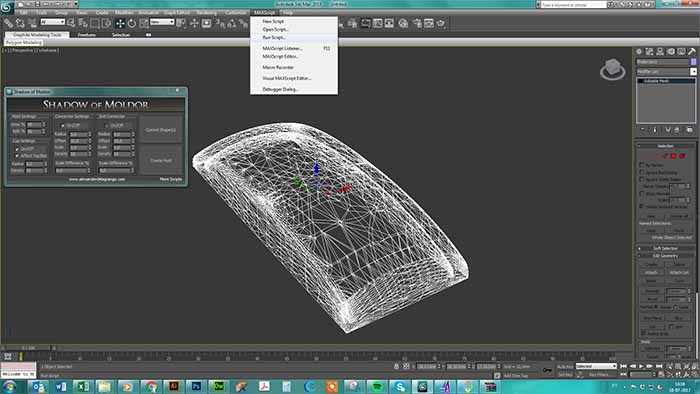700x394 pixels.
Task: Click the Current Shape(s) button
Action: (x=161, y=130)
